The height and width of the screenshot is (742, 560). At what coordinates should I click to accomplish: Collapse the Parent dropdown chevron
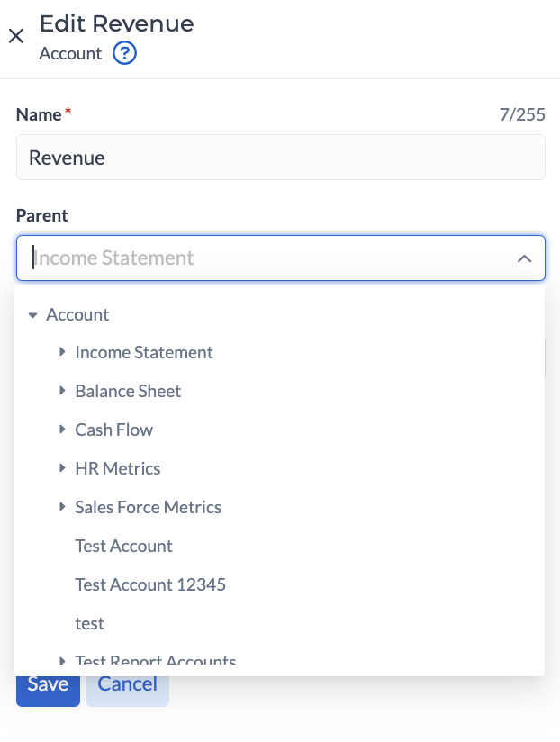coord(524,258)
